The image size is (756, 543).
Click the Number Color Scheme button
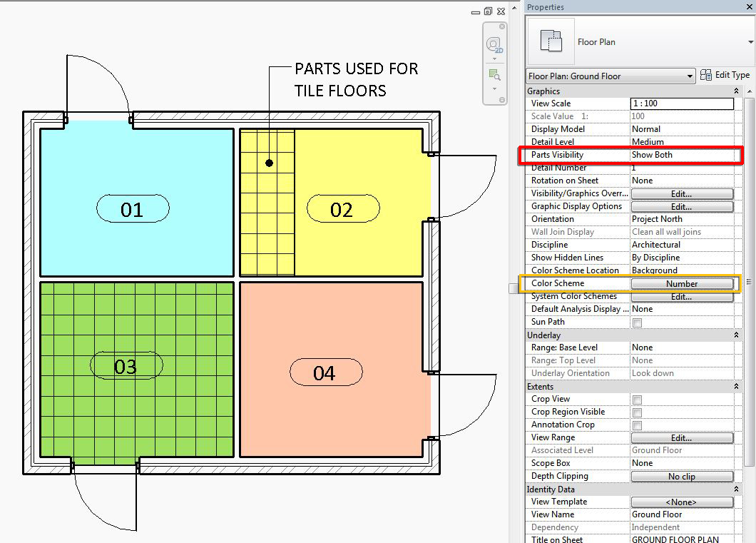(x=682, y=283)
